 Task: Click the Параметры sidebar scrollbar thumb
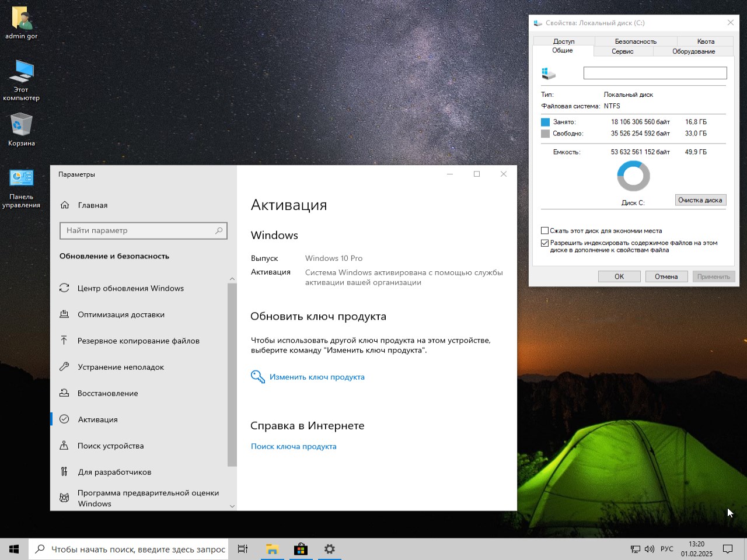point(232,375)
